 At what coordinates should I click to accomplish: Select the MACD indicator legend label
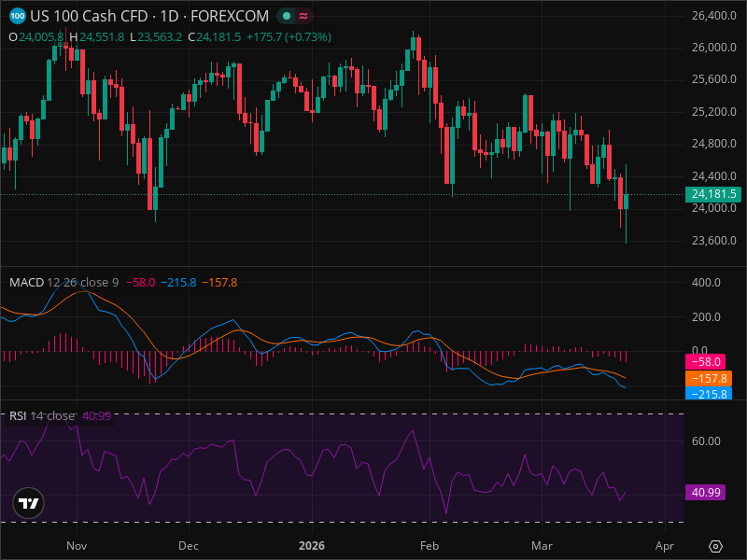(27, 283)
